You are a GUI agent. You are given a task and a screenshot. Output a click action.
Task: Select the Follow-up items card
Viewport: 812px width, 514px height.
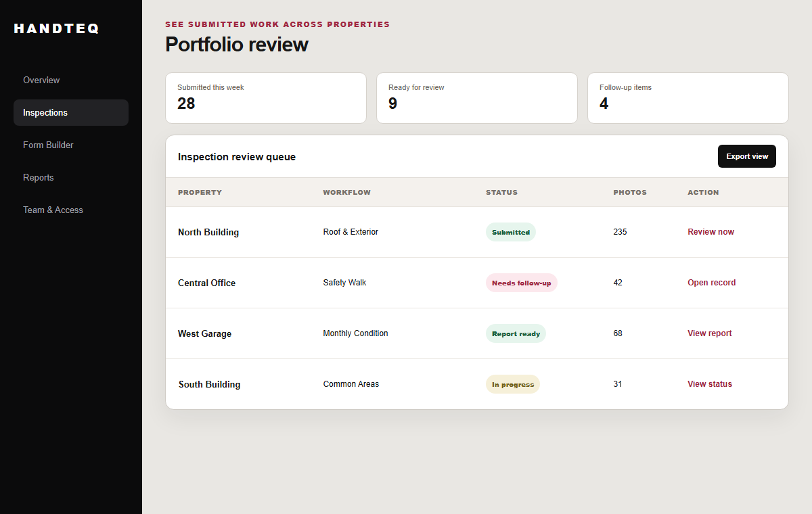(688, 98)
